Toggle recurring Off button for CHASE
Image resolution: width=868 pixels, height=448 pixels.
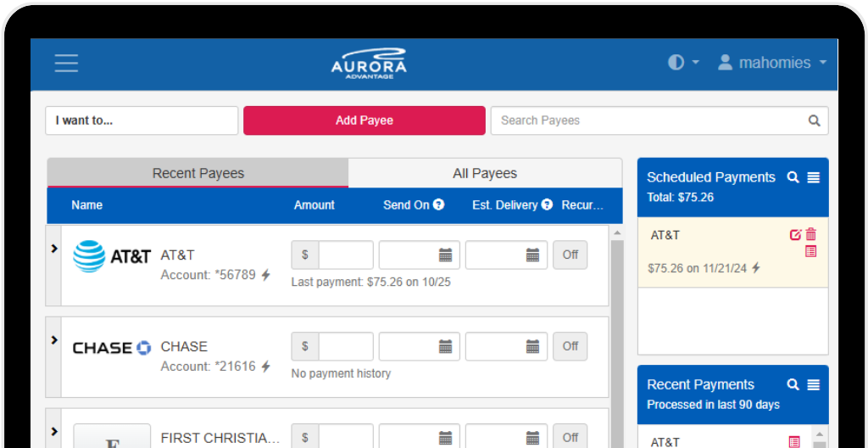coord(570,346)
